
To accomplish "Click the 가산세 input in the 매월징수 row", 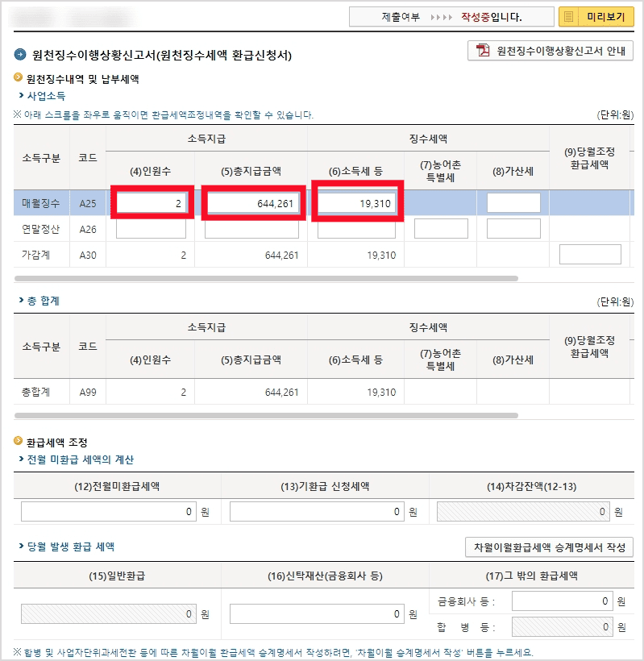I will click(x=515, y=202).
